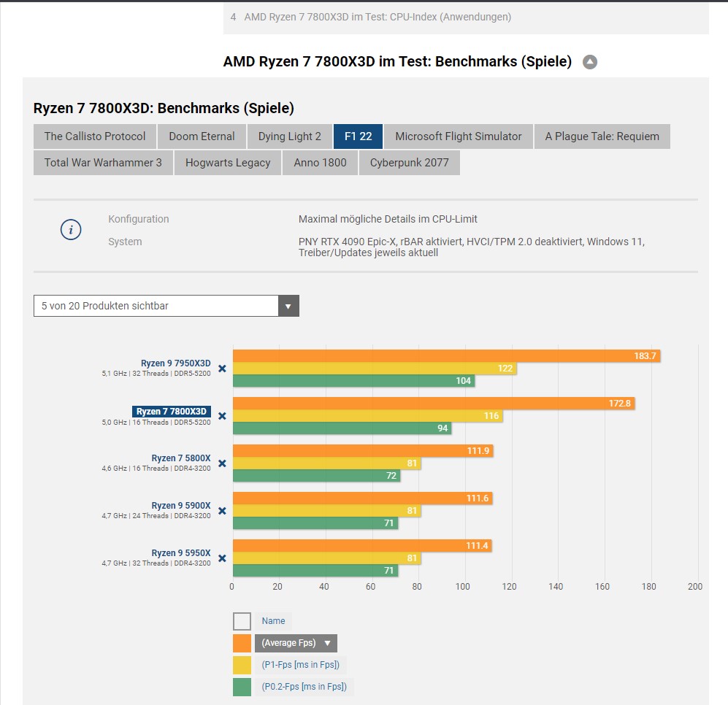This screenshot has height=705, width=728.
Task: Click the yellow P1-Fps legend swatch
Action: (242, 665)
